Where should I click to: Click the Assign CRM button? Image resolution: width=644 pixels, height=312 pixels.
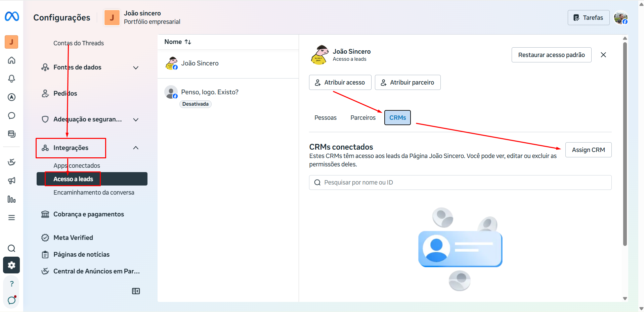588,150
